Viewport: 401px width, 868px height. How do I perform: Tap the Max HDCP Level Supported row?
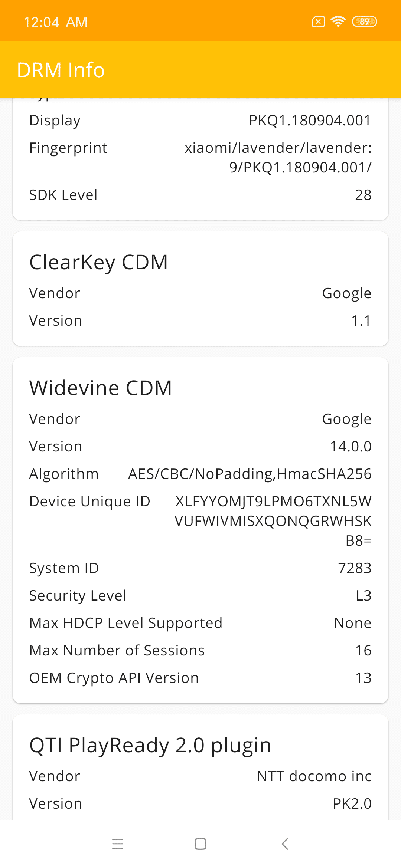pyautogui.click(x=200, y=623)
